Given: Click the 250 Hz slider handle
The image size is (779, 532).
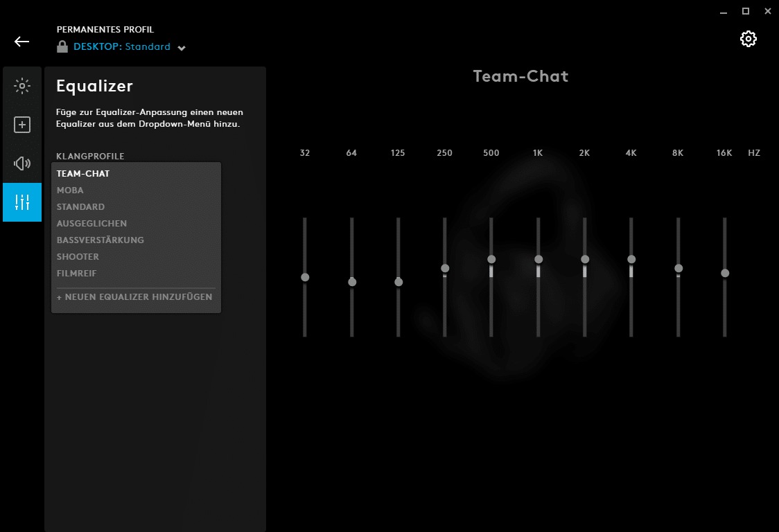Looking at the screenshot, I should click(x=445, y=268).
